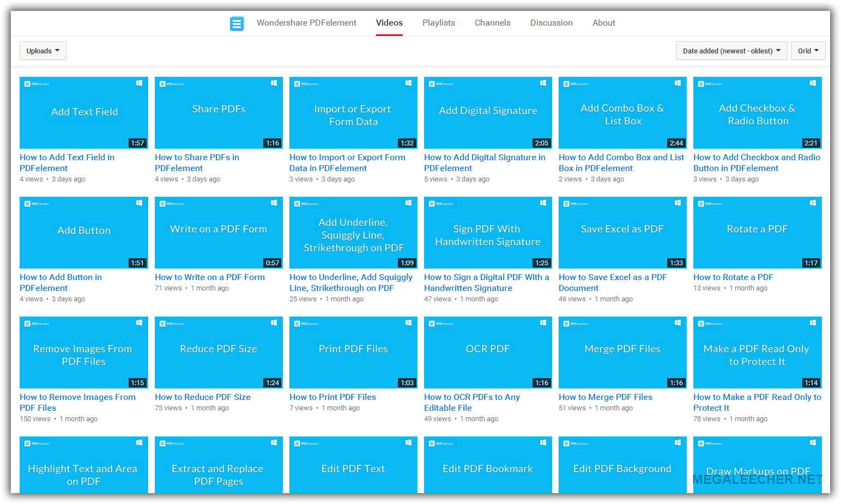Select the Videos tab
841x504 pixels.
click(389, 23)
